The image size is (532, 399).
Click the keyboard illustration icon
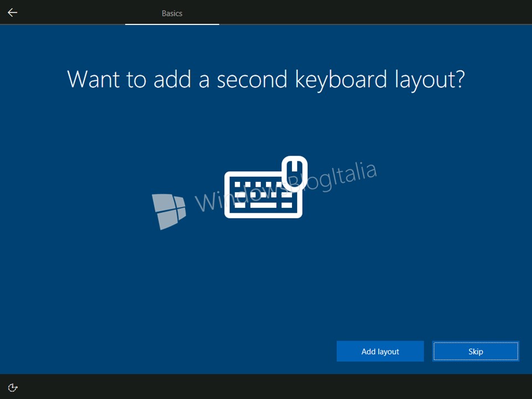click(265, 187)
